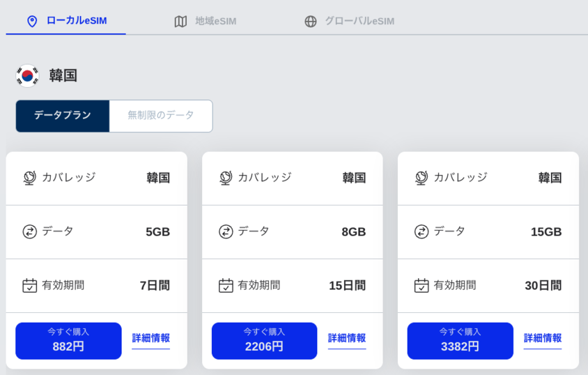This screenshot has width=588, height=375.
Task: Select the ローカルeSIM tab
Action: click(x=66, y=21)
